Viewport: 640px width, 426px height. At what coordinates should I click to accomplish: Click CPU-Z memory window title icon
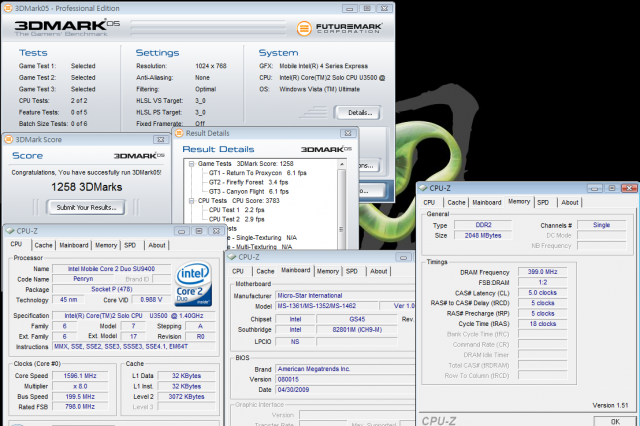[423, 188]
